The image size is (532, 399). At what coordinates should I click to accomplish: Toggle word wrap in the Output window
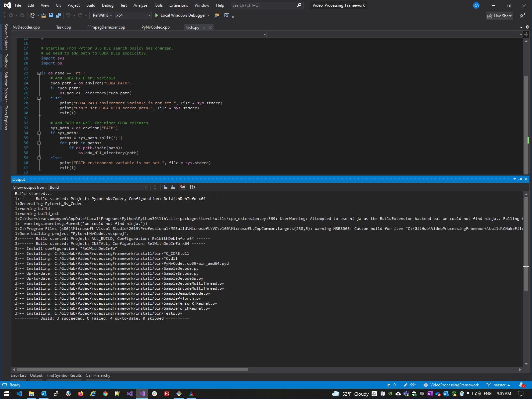tap(193, 187)
